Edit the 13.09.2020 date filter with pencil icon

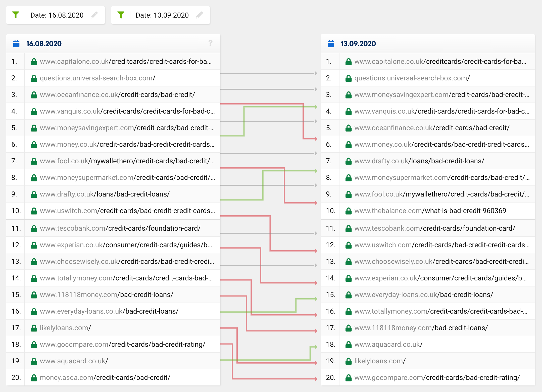(x=200, y=15)
